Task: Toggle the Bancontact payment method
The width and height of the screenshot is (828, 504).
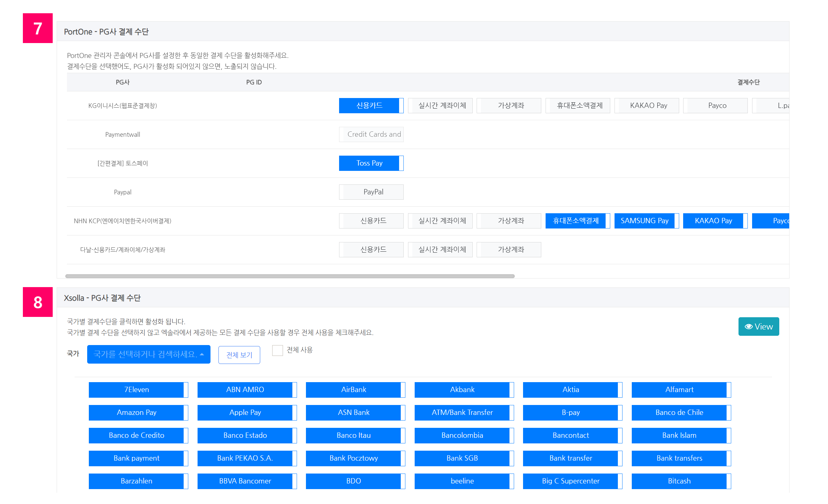Action: tap(573, 435)
